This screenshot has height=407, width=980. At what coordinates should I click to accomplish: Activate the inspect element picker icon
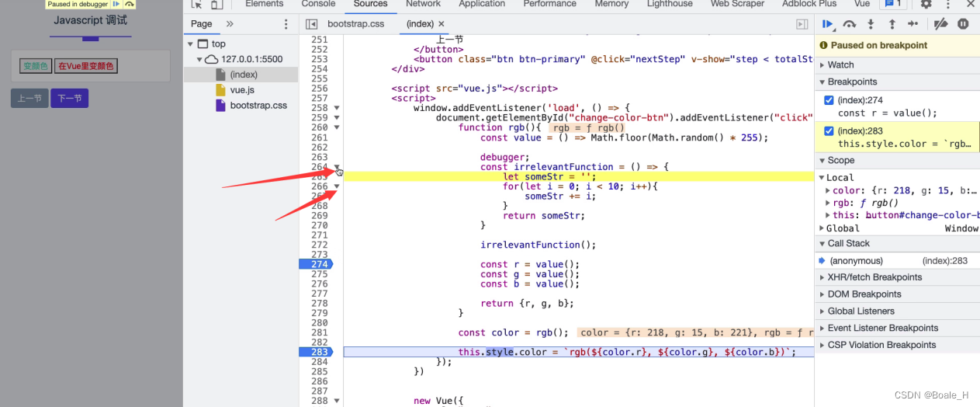tap(196, 4)
